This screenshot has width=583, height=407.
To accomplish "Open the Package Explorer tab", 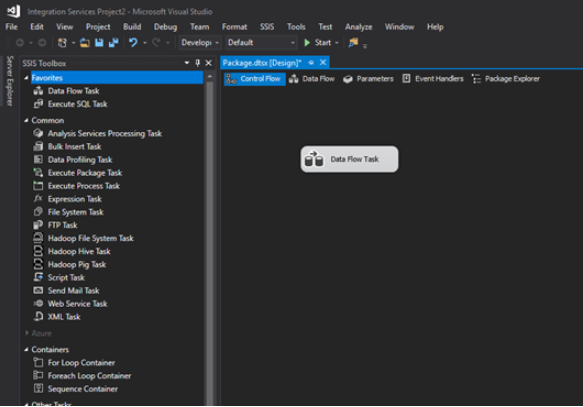I will (506, 79).
